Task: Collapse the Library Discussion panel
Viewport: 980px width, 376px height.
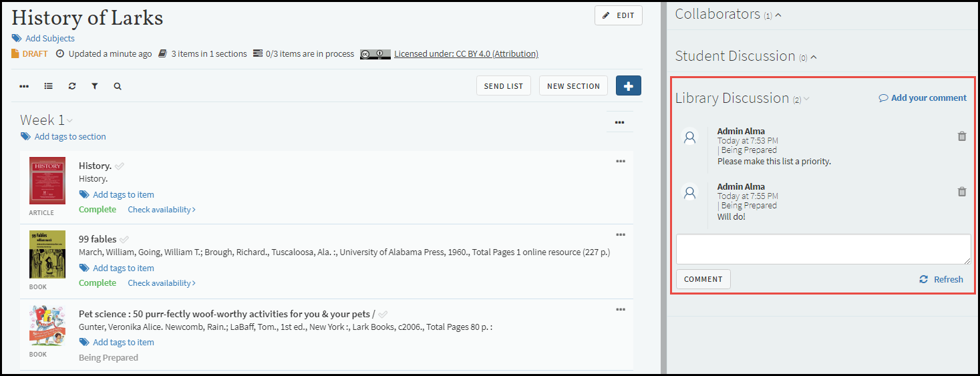Action: [x=806, y=99]
